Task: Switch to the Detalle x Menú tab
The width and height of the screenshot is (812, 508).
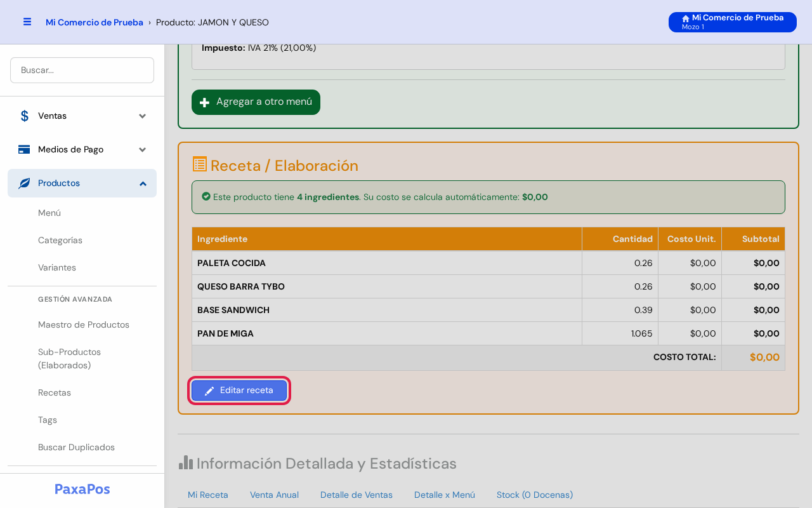Action: coord(445,495)
